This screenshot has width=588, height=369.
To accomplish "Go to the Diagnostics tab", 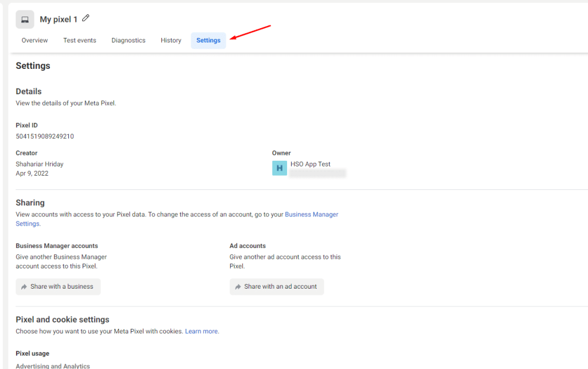I will (x=128, y=40).
